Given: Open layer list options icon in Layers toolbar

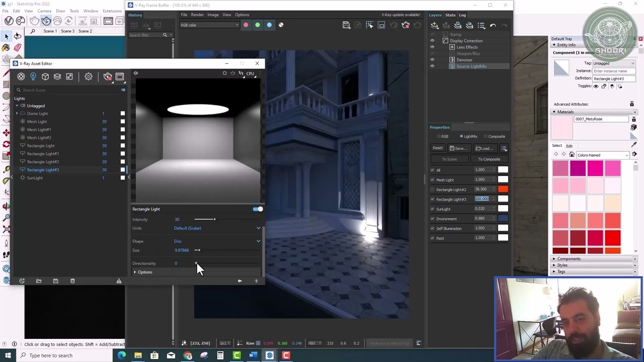Looking at the screenshot, I should (x=481, y=25).
